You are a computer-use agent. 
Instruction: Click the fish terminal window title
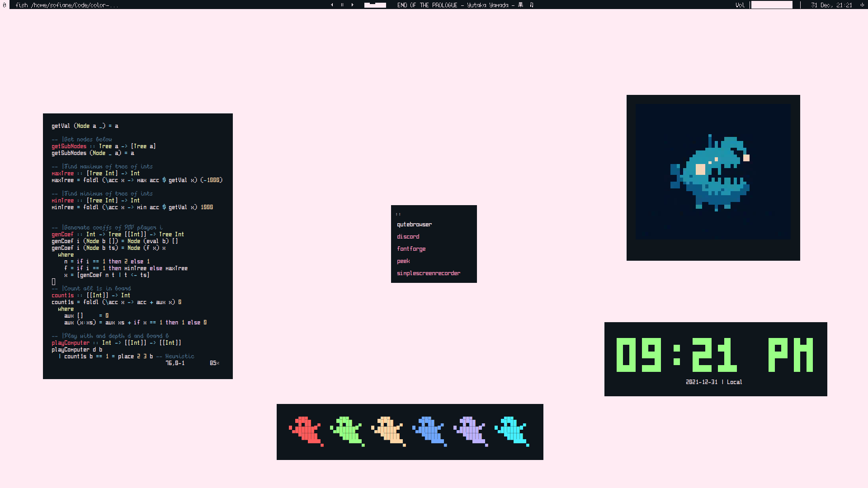(x=66, y=5)
